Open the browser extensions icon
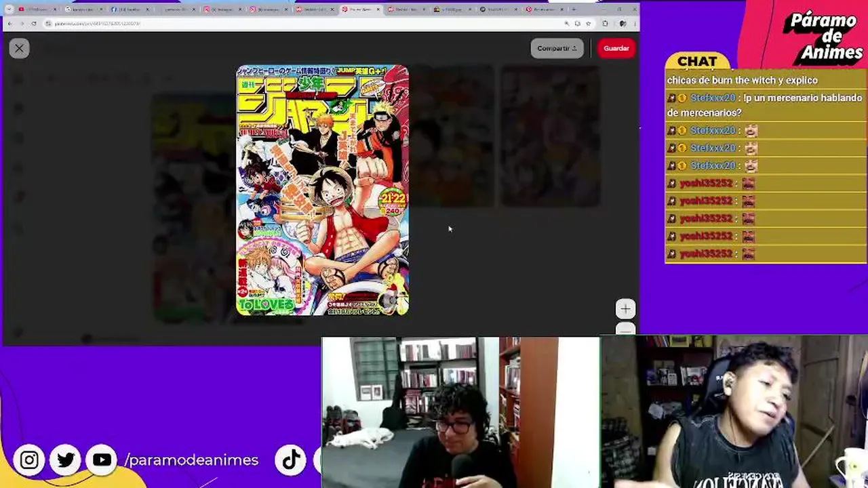The width and height of the screenshot is (868, 488). tap(605, 24)
